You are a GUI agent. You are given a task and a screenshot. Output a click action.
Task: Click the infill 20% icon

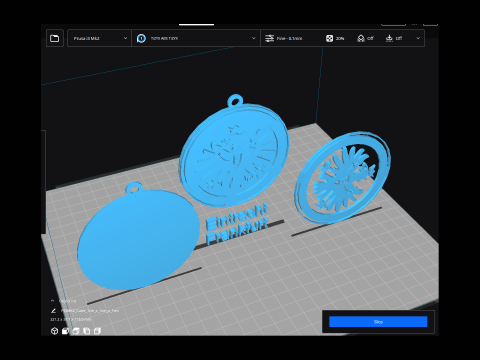(x=329, y=39)
